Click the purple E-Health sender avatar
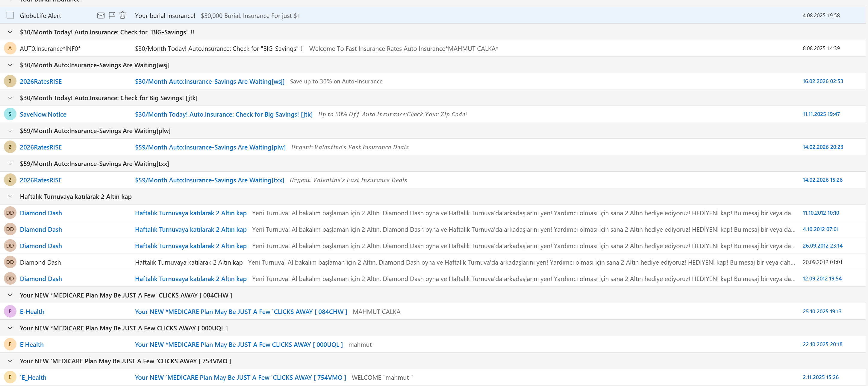 tap(10, 312)
